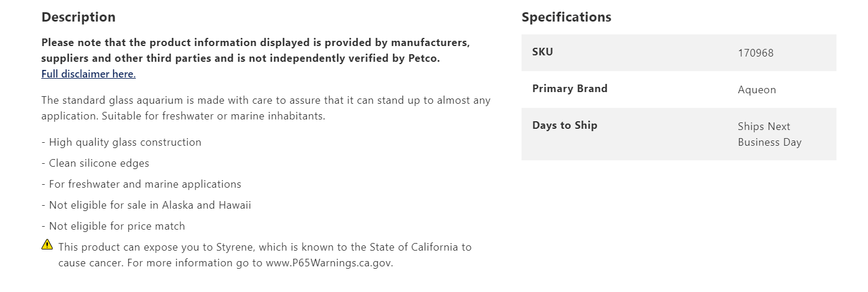Click the Aqueon brand value

[757, 90]
